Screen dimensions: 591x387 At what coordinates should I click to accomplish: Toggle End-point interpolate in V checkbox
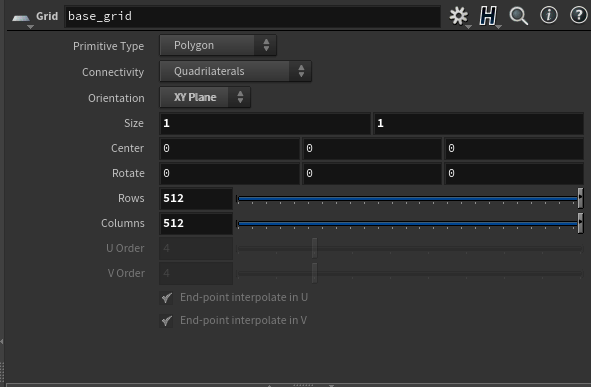pyautogui.click(x=166, y=321)
